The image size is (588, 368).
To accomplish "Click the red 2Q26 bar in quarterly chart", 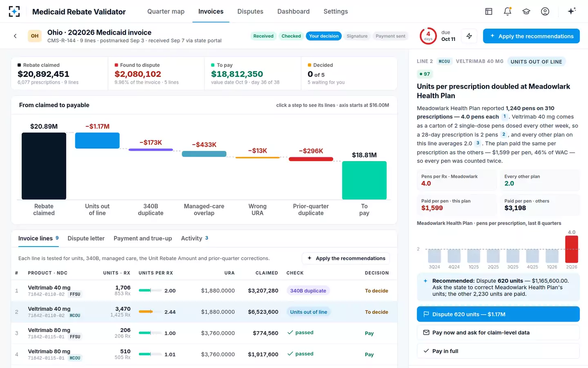I will click(572, 249).
